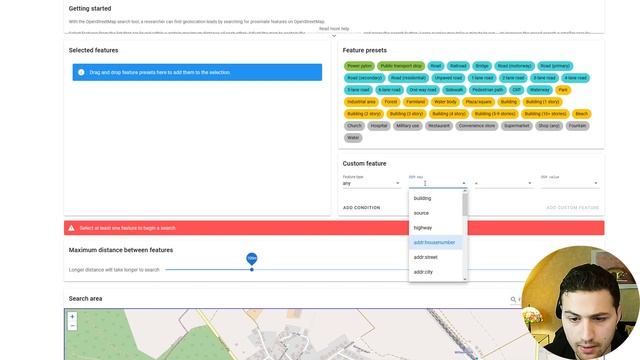
Task: Click the maximum distance slider handle
Action: click(x=252, y=269)
